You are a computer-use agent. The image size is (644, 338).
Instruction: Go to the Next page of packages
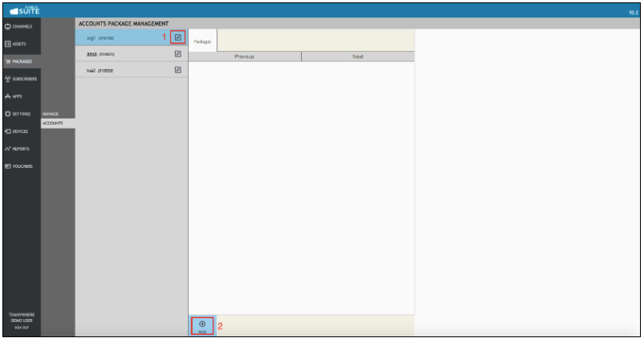tap(357, 56)
